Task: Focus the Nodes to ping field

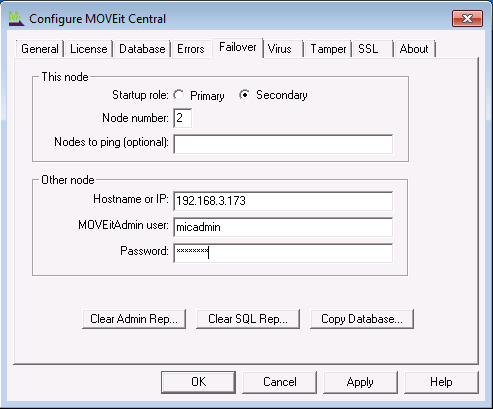Action: click(x=283, y=144)
